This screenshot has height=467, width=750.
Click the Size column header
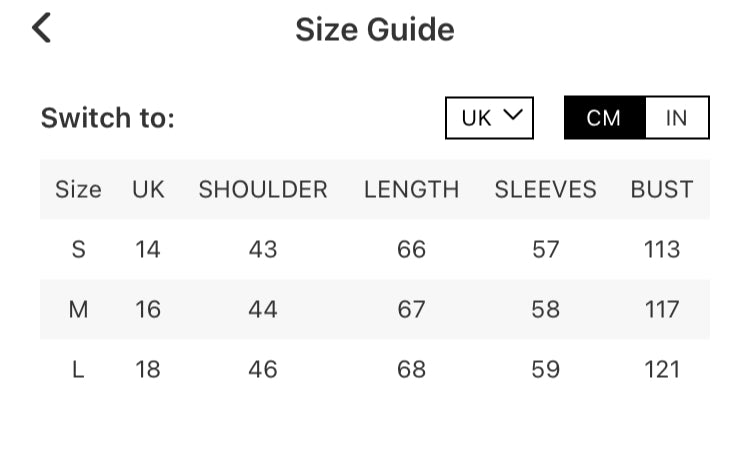point(78,189)
